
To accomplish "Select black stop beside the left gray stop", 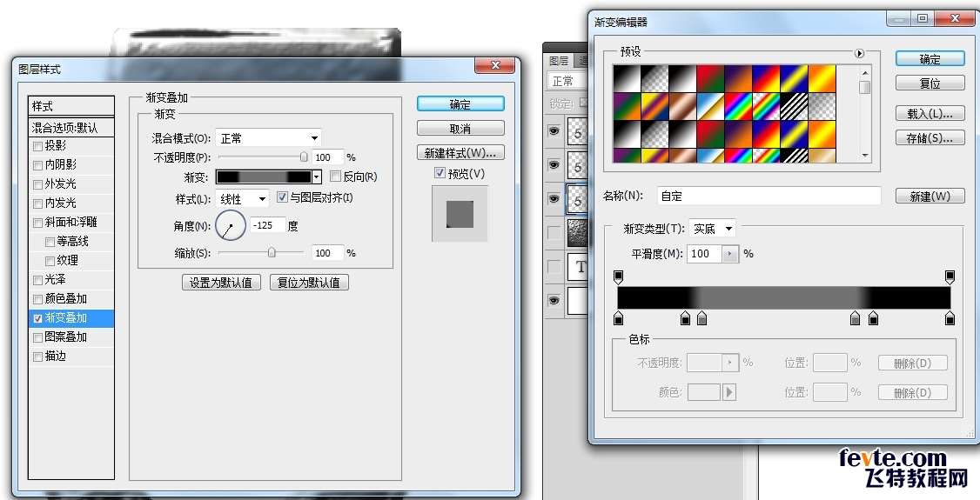I will click(x=685, y=319).
